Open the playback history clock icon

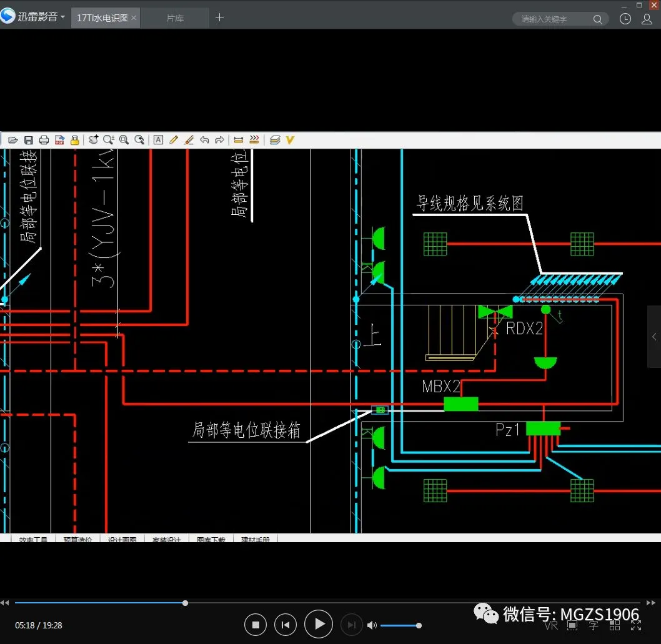625,19
